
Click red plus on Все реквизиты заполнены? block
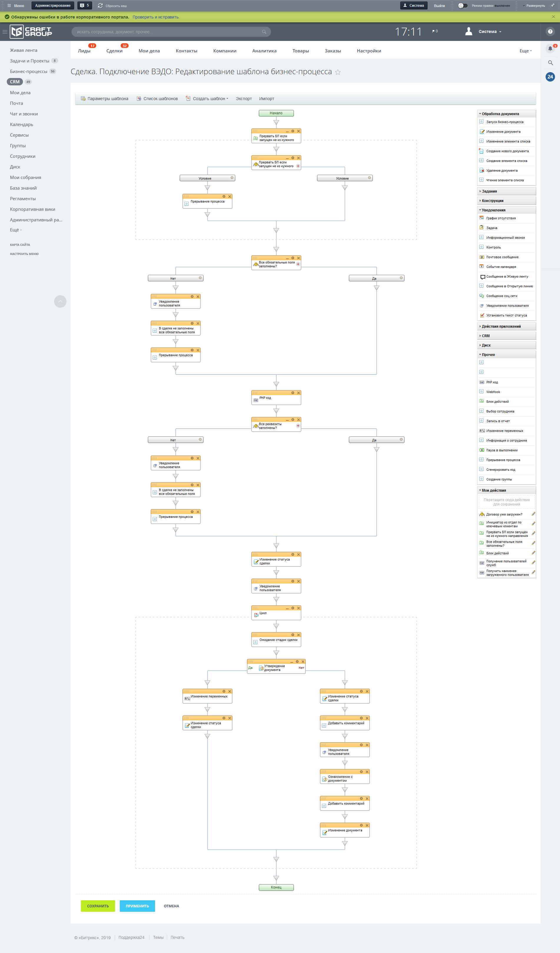coord(298,426)
